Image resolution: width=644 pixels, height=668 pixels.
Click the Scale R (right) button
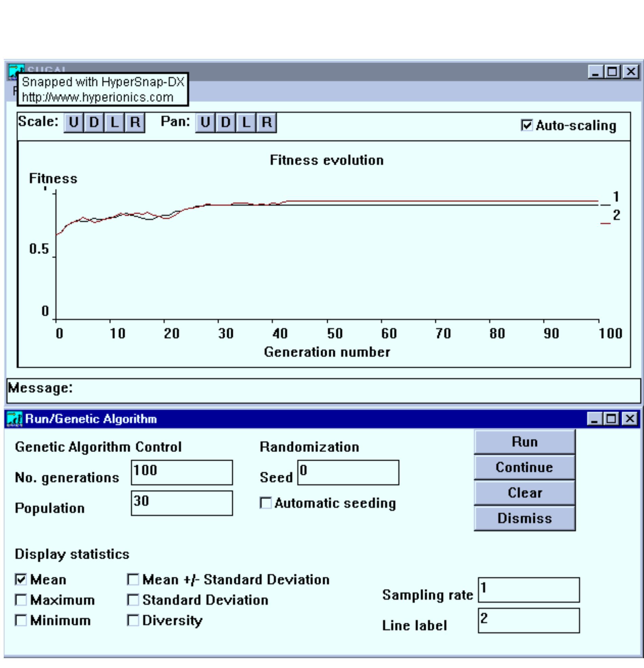[135, 122]
